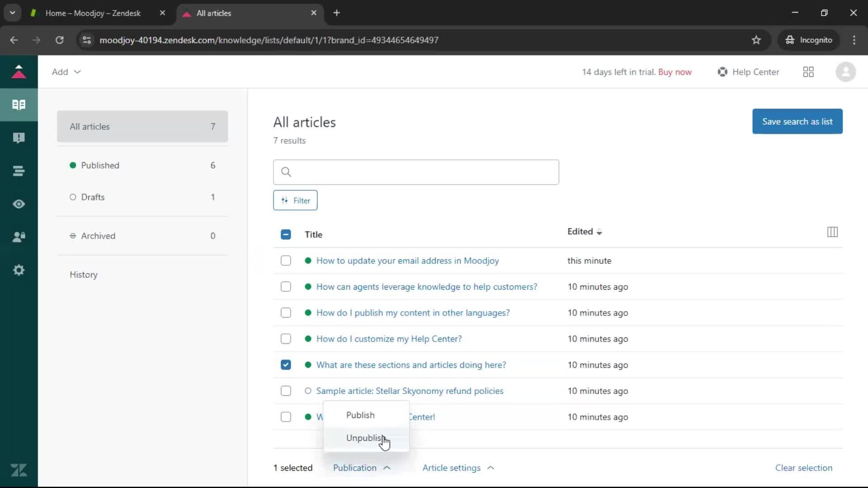Open the Customize design eye icon
Image resolution: width=868 pixels, height=488 pixels.
19,204
